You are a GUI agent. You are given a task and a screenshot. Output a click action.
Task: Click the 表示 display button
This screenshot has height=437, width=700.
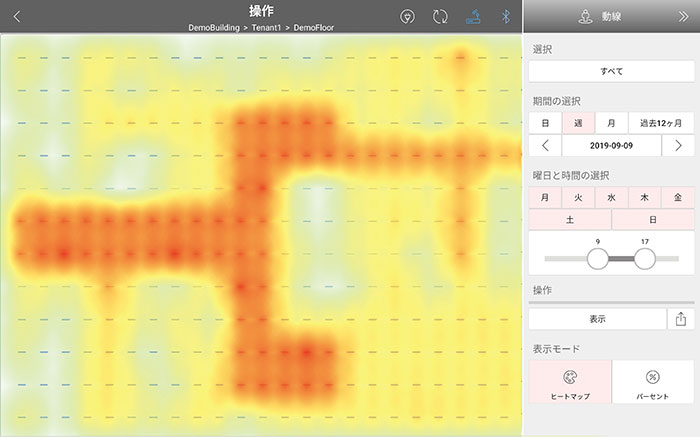[597, 319]
